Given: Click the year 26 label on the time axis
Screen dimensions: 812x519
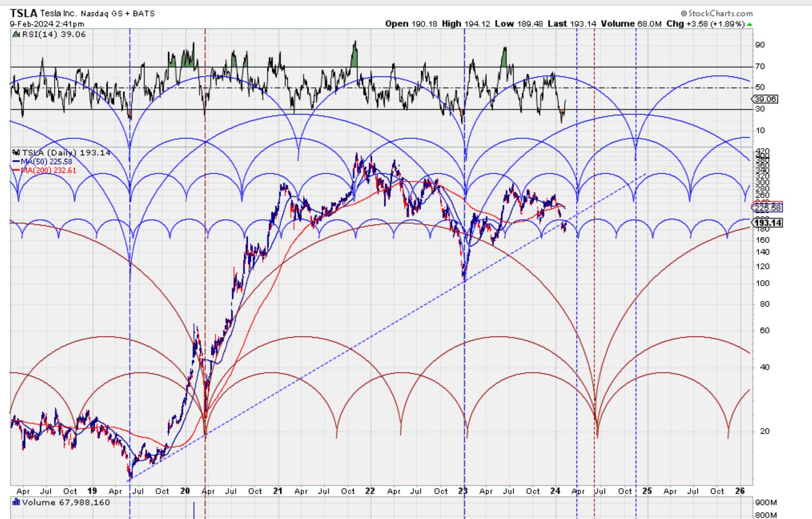Looking at the screenshot, I should (x=740, y=491).
